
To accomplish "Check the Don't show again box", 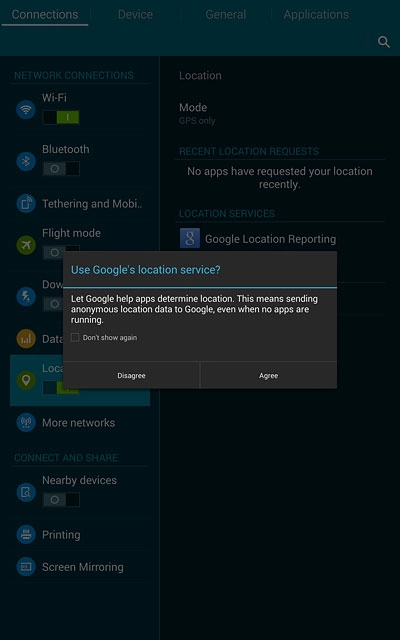I will tap(75, 338).
